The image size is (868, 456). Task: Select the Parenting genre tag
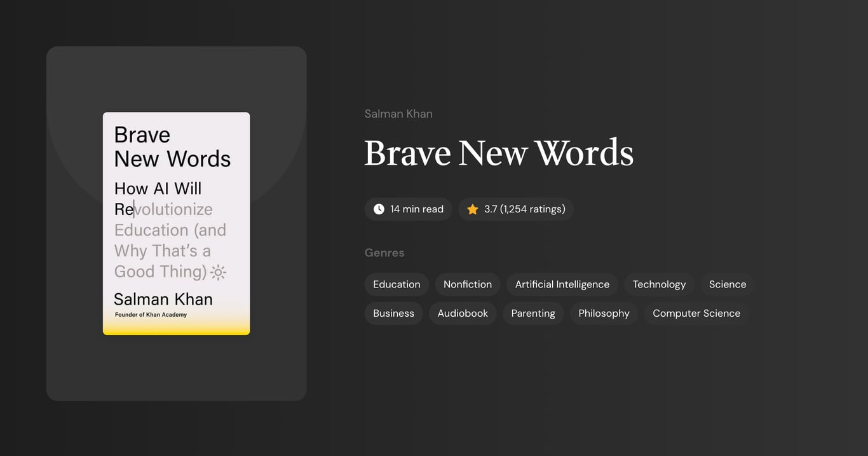pos(533,313)
